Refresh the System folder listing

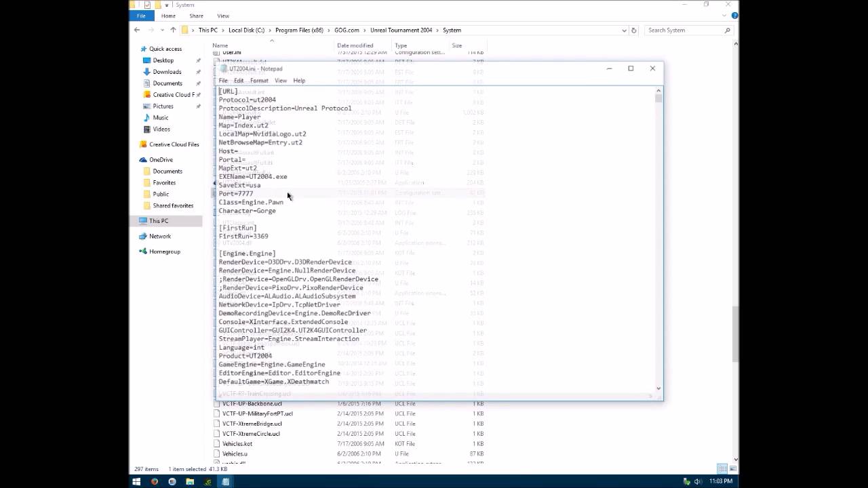[x=634, y=30]
